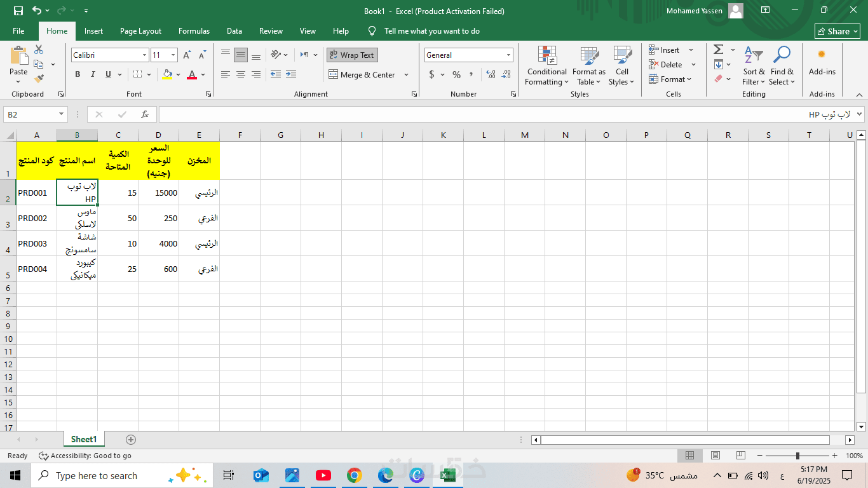The image size is (868, 488).
Task: Expand the Merge & Center dropdown arrow
Action: (408, 75)
